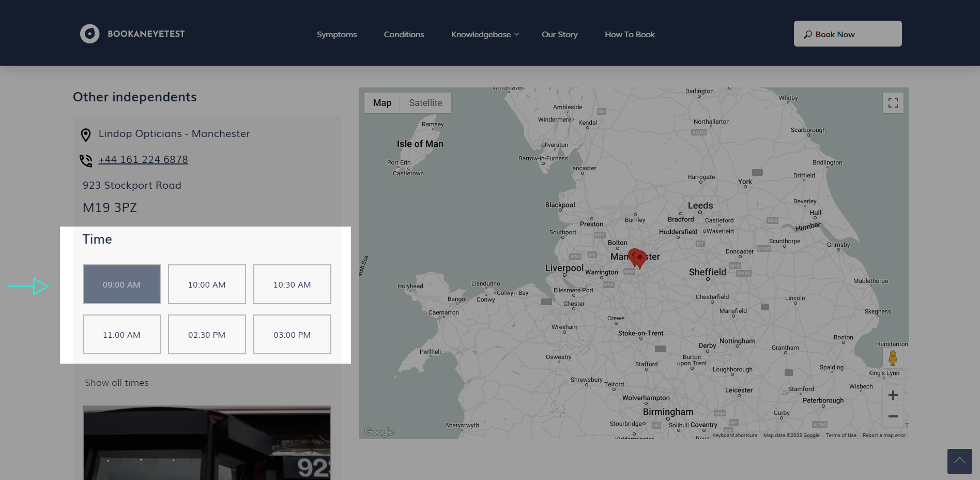
Task: Expand Show all times
Action: 117,383
